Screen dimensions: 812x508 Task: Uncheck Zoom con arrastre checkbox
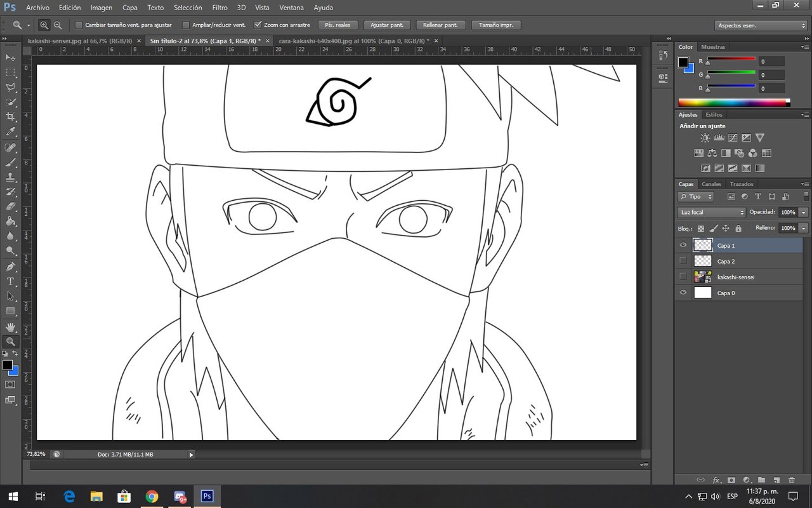(x=258, y=25)
